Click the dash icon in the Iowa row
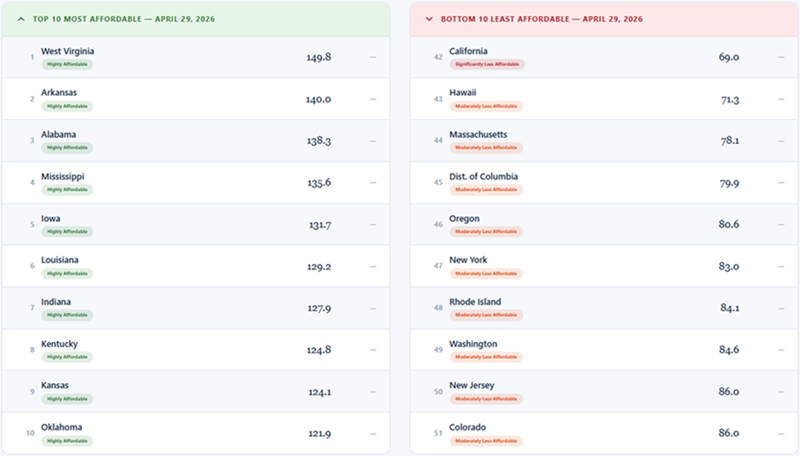800x456 pixels. pos(373,224)
